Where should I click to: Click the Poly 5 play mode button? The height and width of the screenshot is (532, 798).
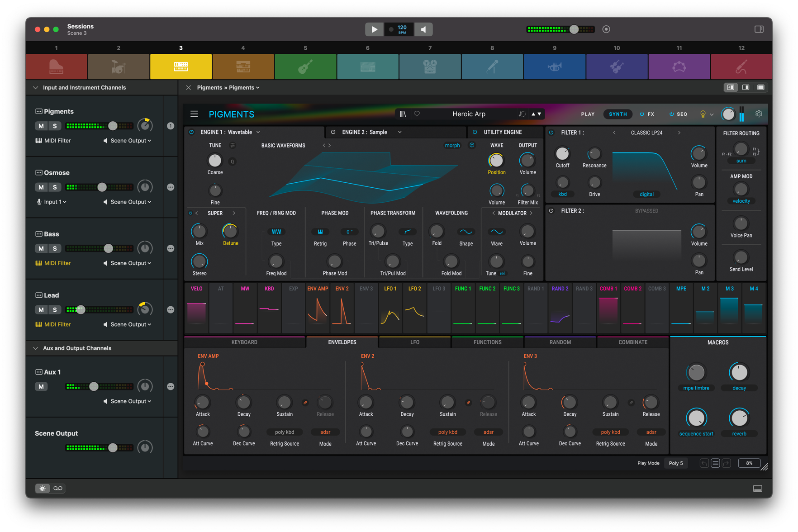click(676, 463)
